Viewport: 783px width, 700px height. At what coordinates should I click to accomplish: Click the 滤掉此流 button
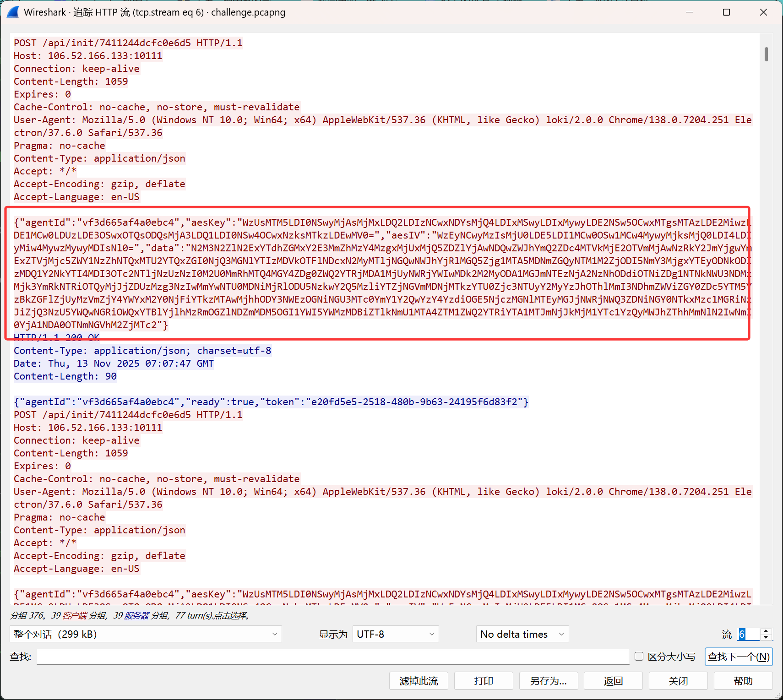[419, 681]
